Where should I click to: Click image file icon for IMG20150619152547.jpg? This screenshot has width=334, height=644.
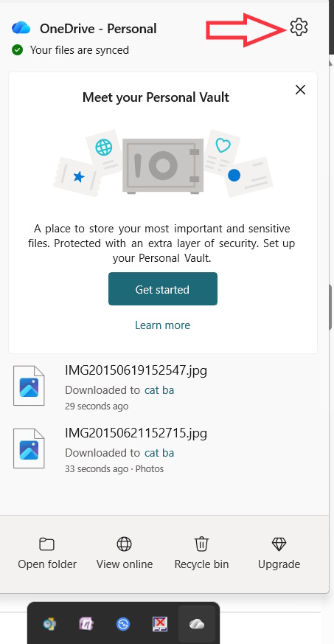point(29,386)
